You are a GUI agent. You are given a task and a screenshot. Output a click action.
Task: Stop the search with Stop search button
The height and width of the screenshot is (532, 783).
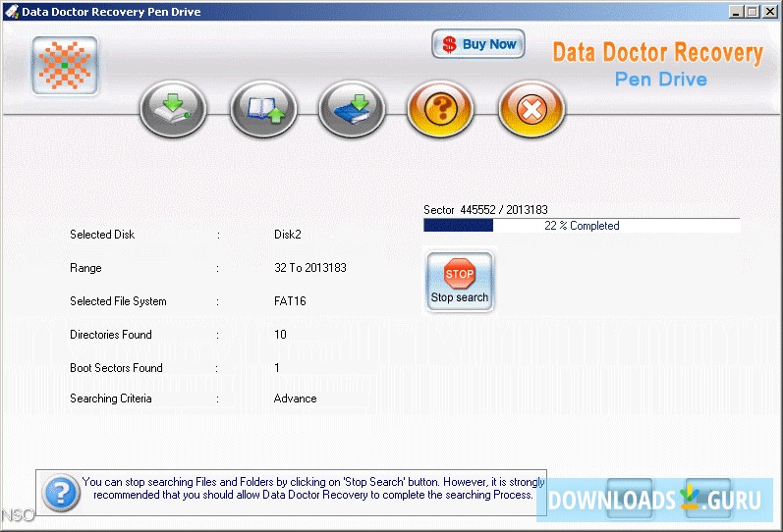[459, 282]
